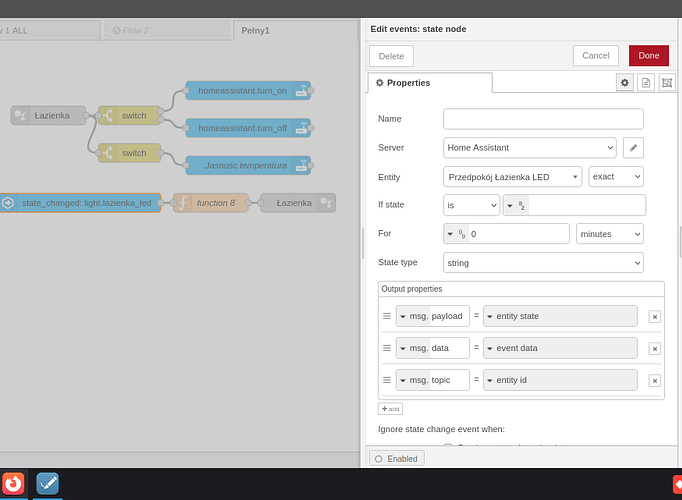682x500 pixels.
Task: Remove the msg.topic output property row
Action: tap(654, 381)
